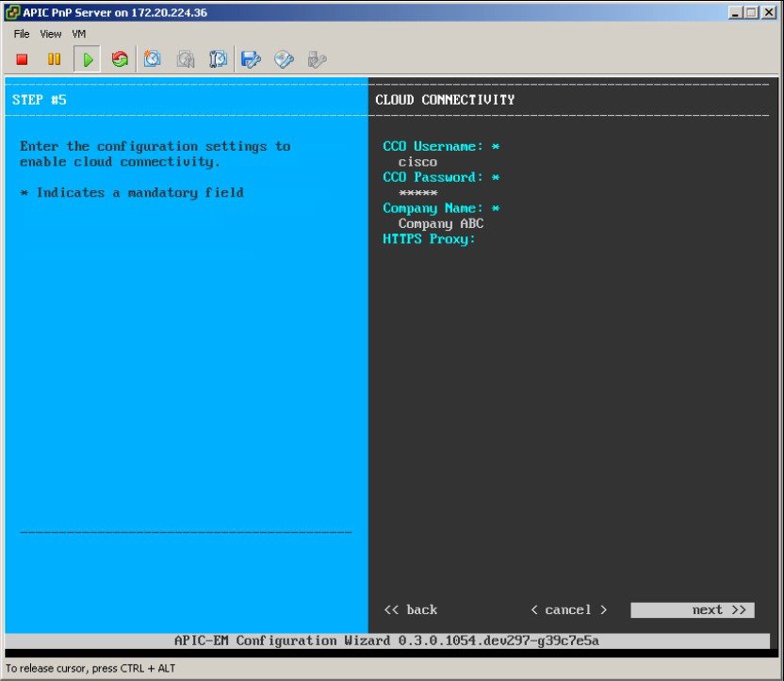Click the 'CCO Password:' label
This screenshot has height=681, width=784.
433,177
